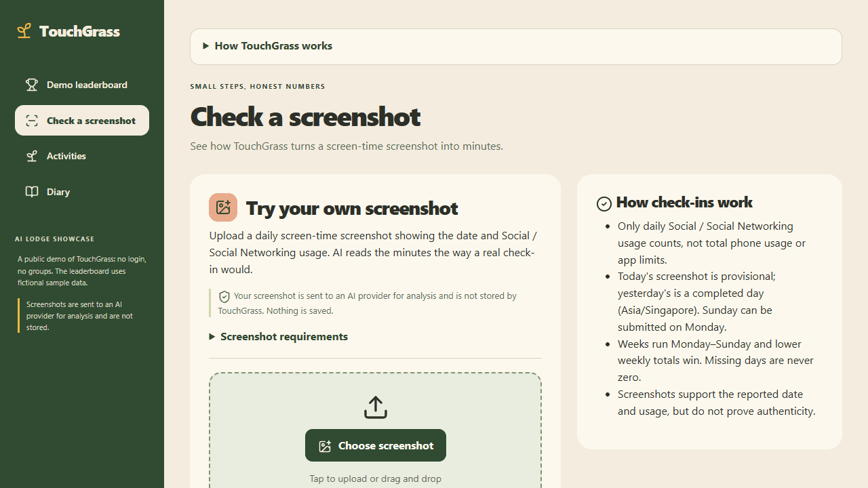Click the 'How check-ins work' heading

(x=684, y=202)
